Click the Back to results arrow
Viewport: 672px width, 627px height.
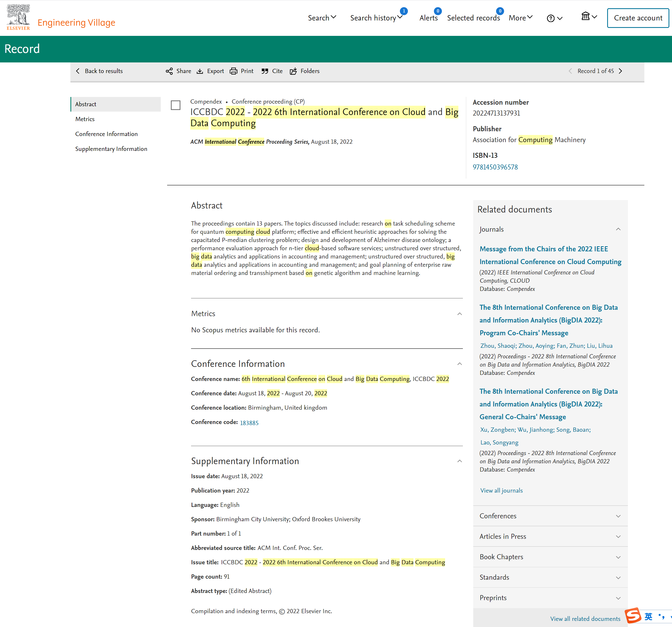(x=78, y=71)
